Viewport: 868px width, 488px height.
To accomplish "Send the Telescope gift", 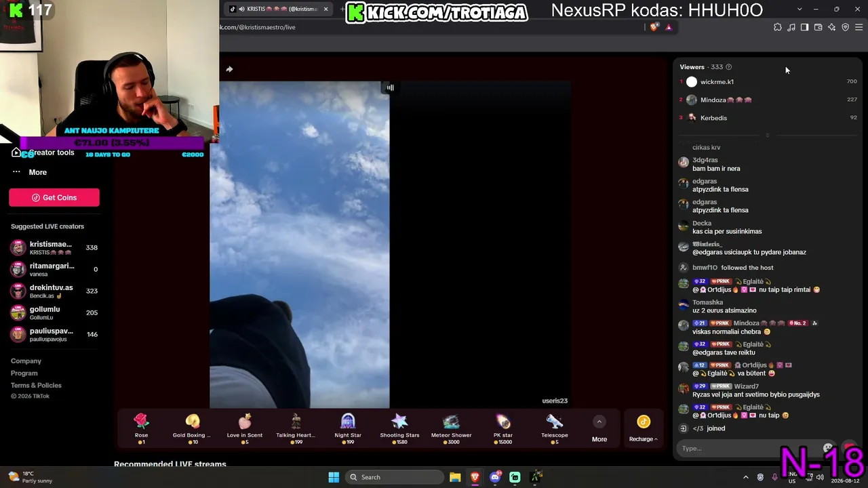I will (x=555, y=429).
